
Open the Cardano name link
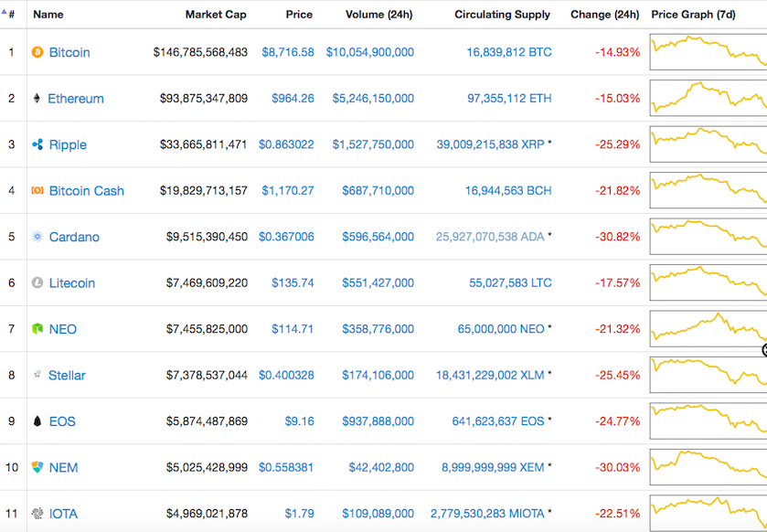coord(74,237)
